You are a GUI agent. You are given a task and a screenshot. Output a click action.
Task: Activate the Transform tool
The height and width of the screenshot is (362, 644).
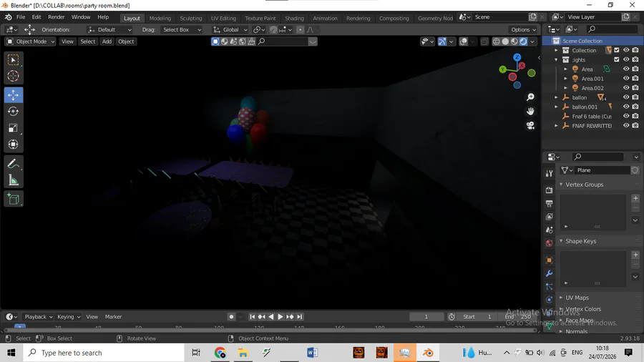click(x=13, y=145)
